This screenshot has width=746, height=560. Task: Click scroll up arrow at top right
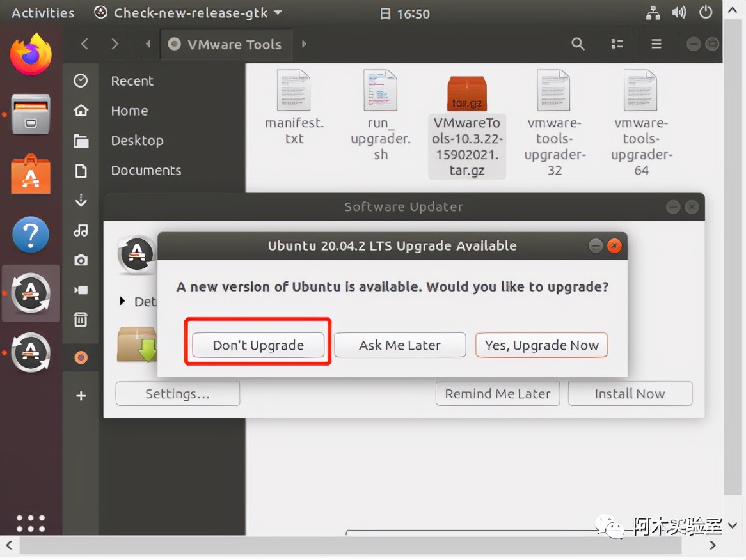(x=733, y=10)
